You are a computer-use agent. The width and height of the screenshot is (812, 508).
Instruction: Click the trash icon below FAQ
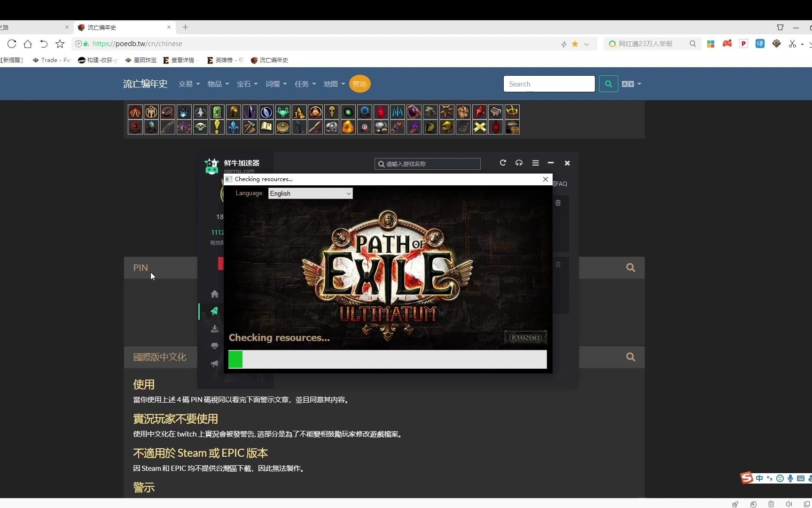coord(558,203)
